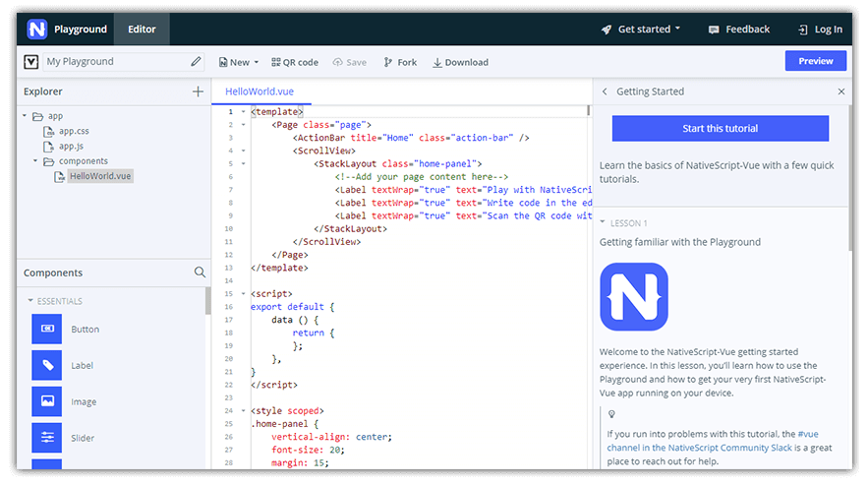Click the lightbulb tip icon
Screen dimensions: 868x486
611,414
